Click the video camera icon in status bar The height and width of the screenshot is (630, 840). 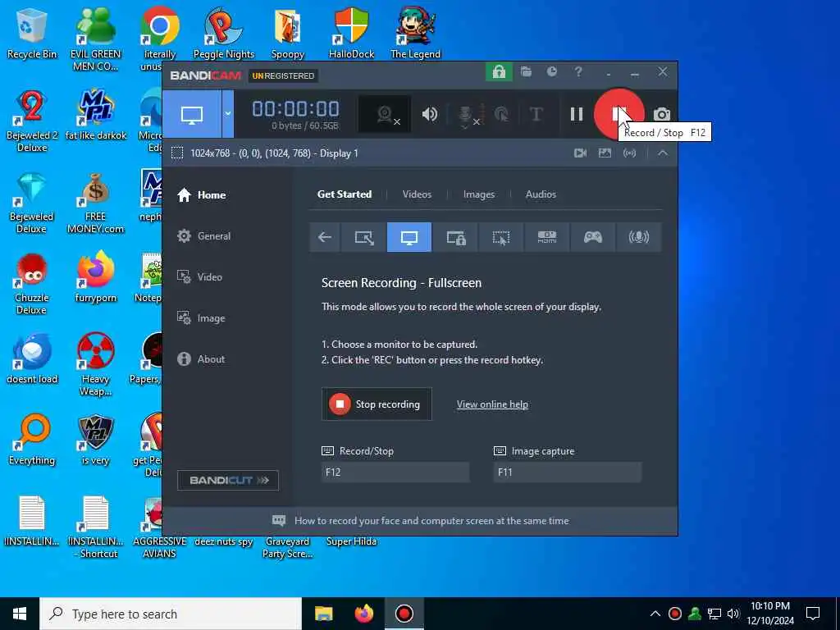580,153
